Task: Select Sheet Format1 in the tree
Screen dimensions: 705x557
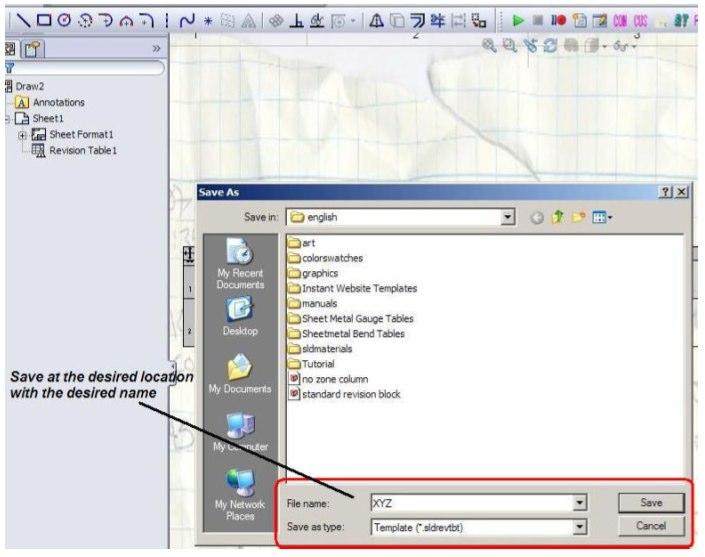Action: tap(81, 134)
